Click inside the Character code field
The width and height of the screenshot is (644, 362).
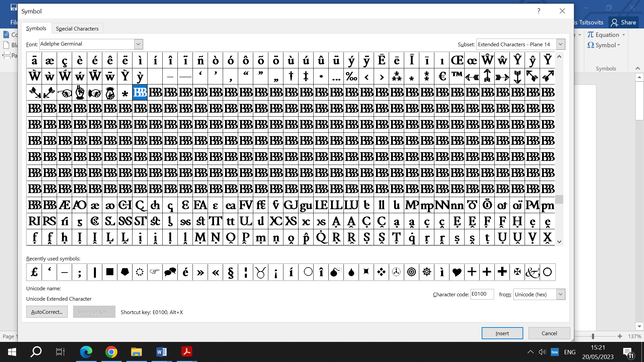coord(482,294)
